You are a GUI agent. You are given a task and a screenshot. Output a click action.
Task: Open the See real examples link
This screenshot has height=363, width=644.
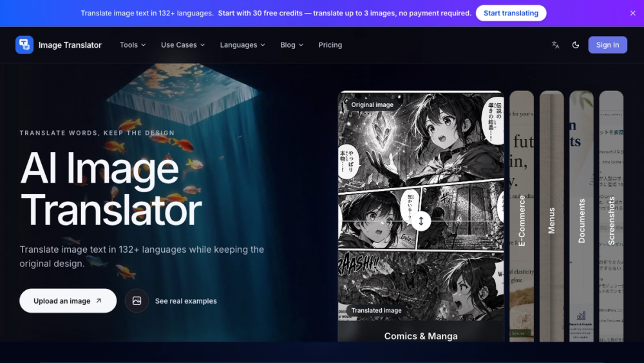(x=186, y=301)
